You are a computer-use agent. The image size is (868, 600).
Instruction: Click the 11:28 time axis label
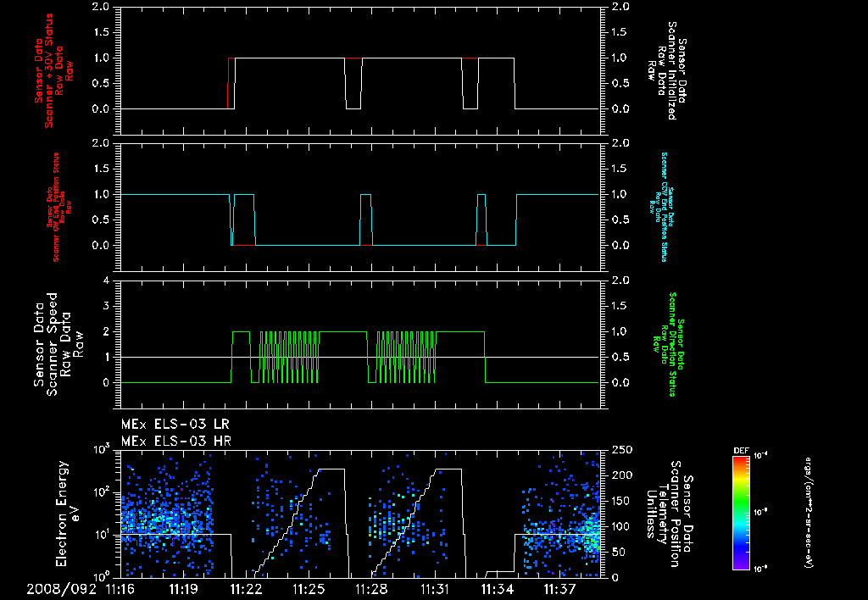click(x=371, y=589)
